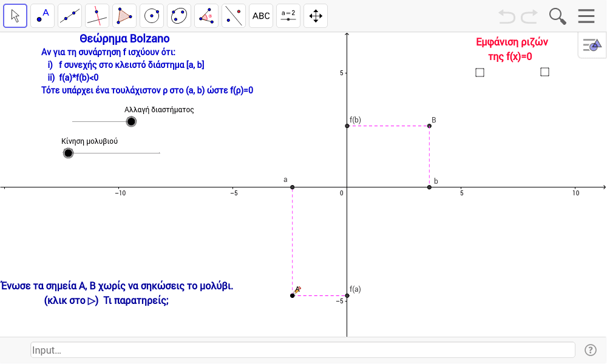
Task: Click the Κίνηση μολυβιού slider knob
Action: point(68,153)
